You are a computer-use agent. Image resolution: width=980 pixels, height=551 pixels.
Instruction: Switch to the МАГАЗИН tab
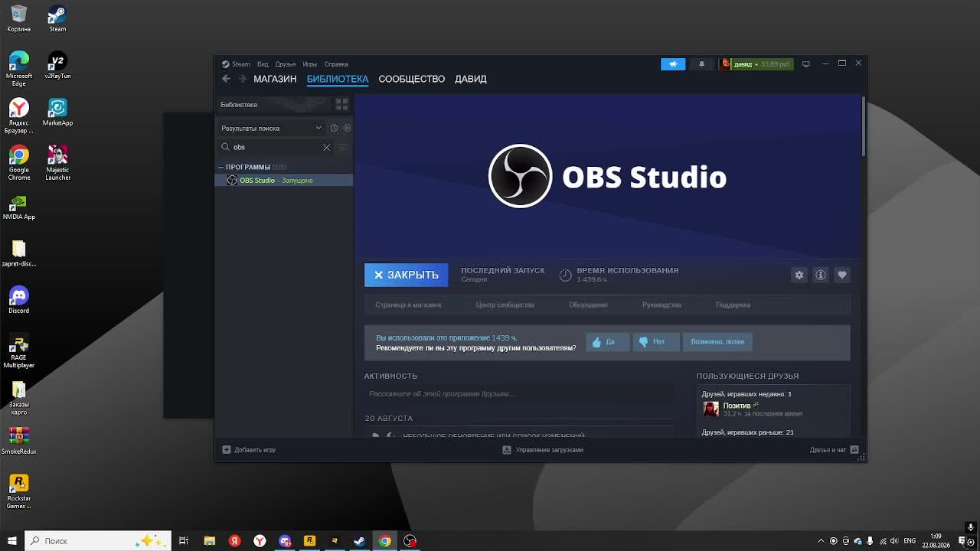275,79
